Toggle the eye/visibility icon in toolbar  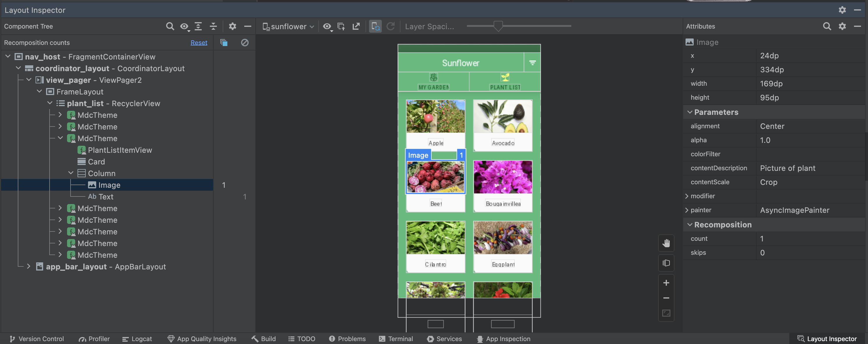184,25
